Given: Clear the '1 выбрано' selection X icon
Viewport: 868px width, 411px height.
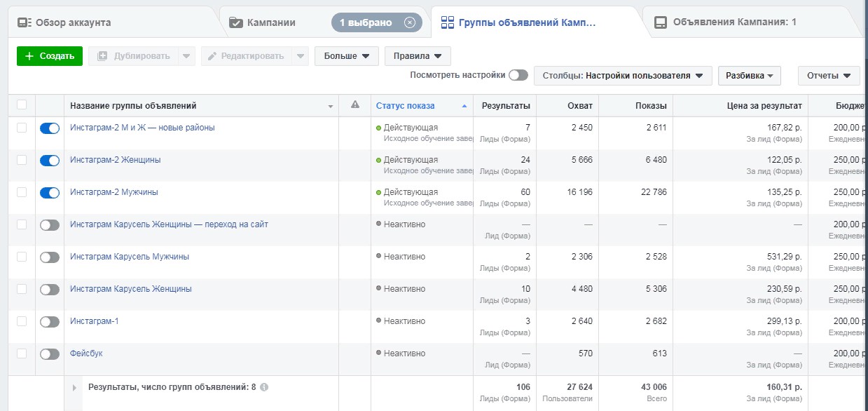Looking at the screenshot, I should click(x=410, y=22).
